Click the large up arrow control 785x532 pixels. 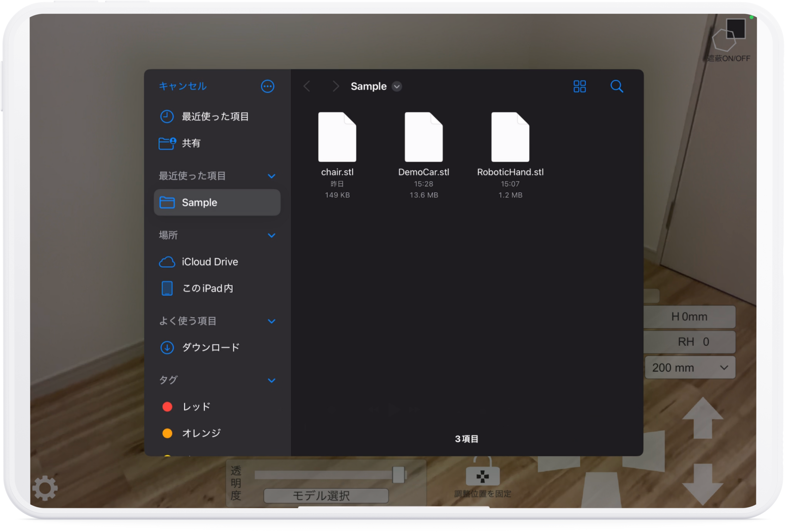click(703, 418)
